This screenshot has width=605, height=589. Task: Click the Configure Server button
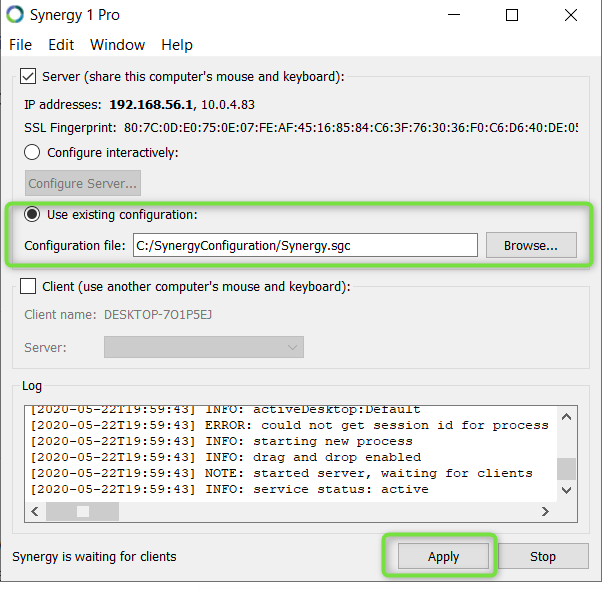pos(83,183)
